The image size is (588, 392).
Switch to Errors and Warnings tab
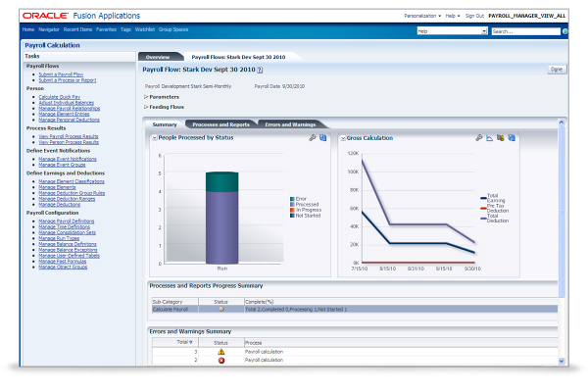pos(290,124)
